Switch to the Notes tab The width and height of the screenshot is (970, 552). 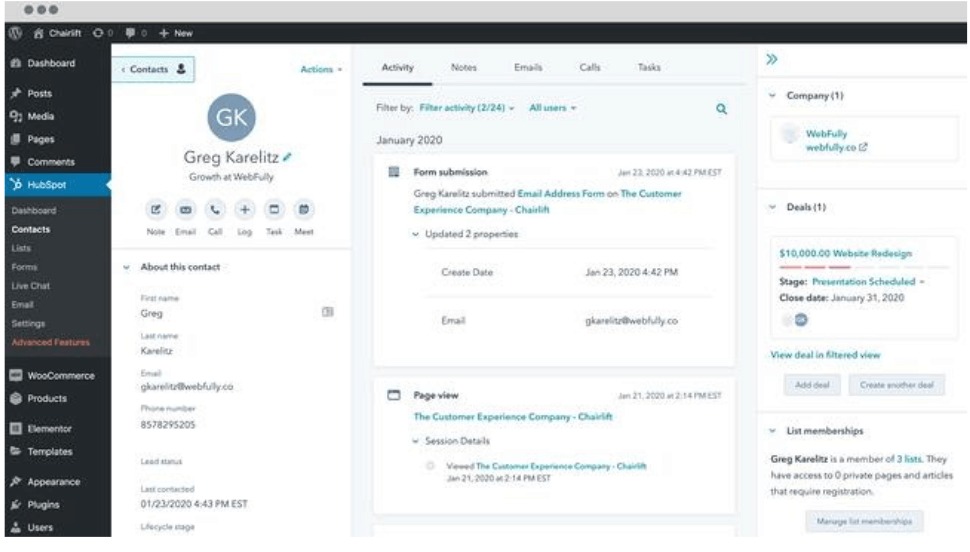point(463,67)
